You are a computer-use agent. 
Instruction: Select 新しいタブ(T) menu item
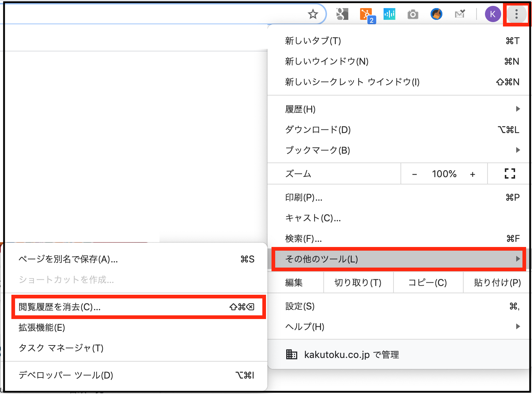[x=399, y=41]
